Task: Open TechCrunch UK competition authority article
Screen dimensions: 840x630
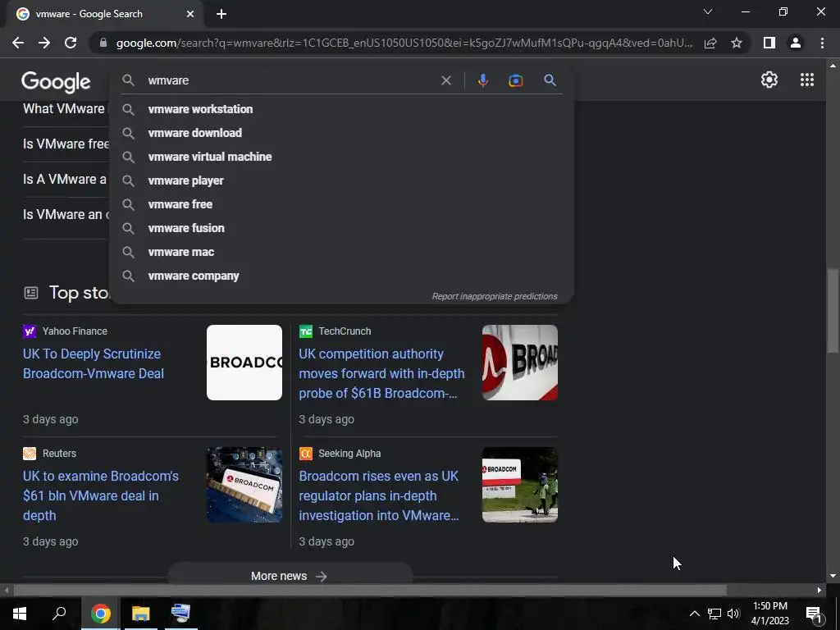Action: (381, 373)
